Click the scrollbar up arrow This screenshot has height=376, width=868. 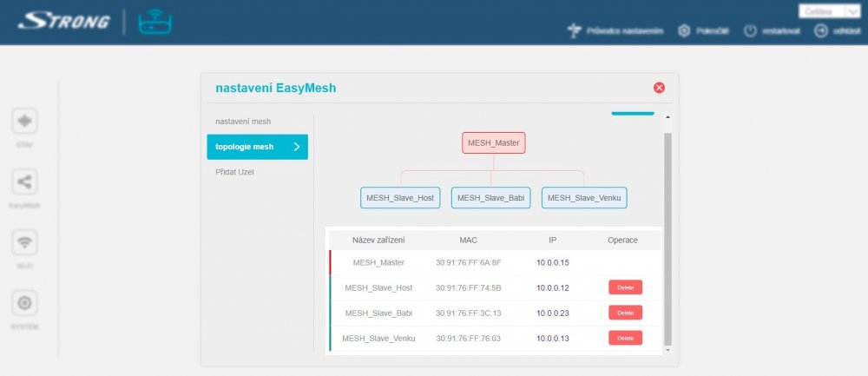(x=667, y=117)
